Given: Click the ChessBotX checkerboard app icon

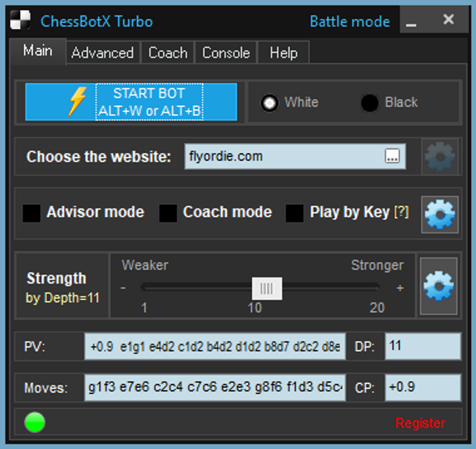Looking at the screenshot, I should coord(20,20).
